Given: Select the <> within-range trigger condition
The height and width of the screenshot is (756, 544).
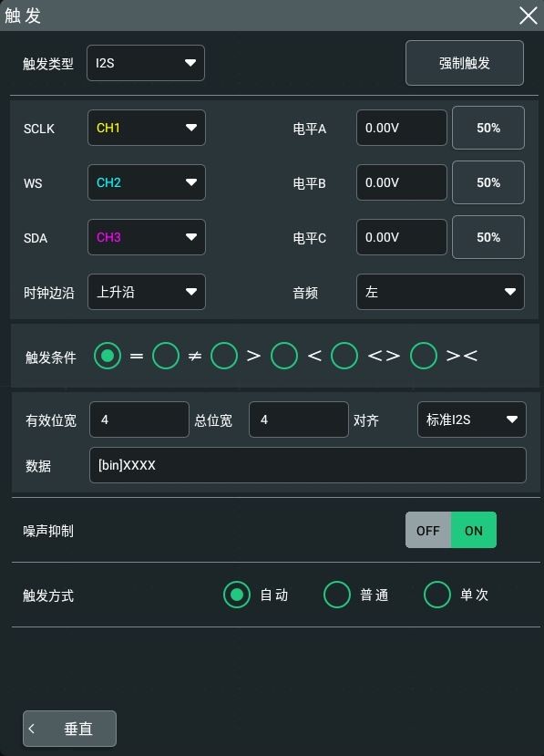Looking at the screenshot, I should 344,356.
